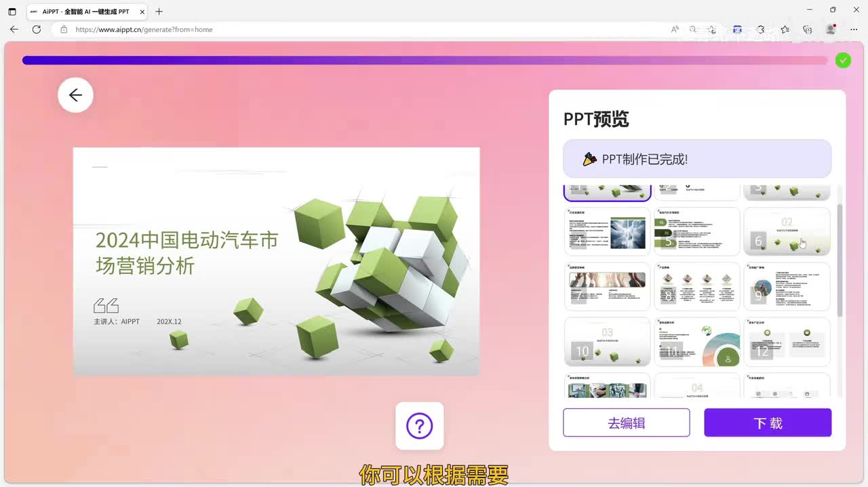Click the green completion checkmark

click(x=842, y=60)
